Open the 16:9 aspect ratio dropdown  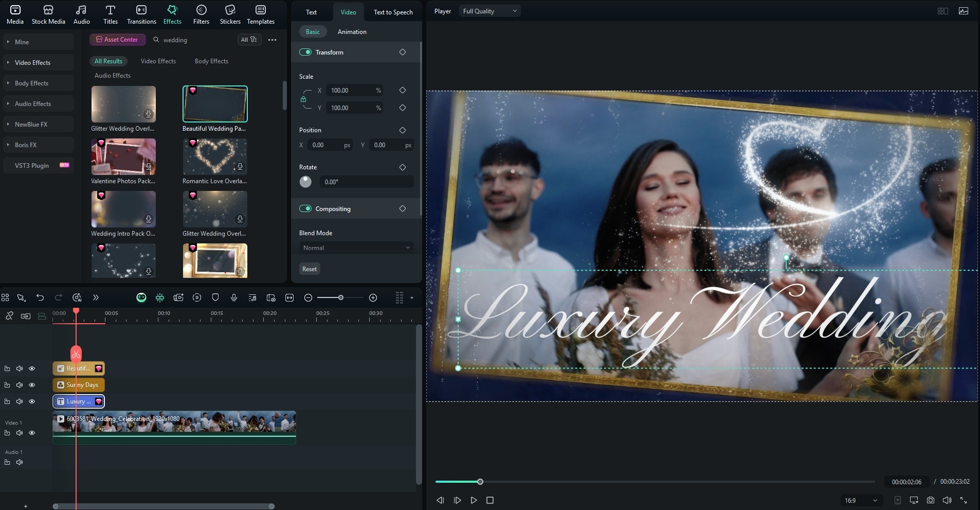tap(860, 500)
